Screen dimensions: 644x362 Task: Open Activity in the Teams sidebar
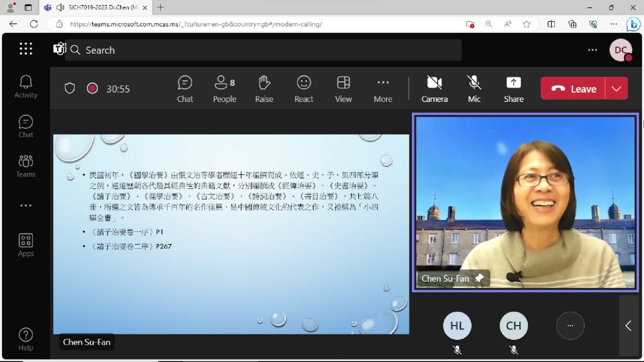tap(26, 87)
